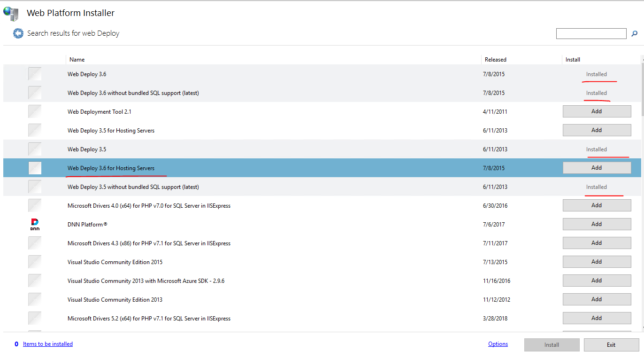Select the DNN Platform name text

tap(87, 225)
